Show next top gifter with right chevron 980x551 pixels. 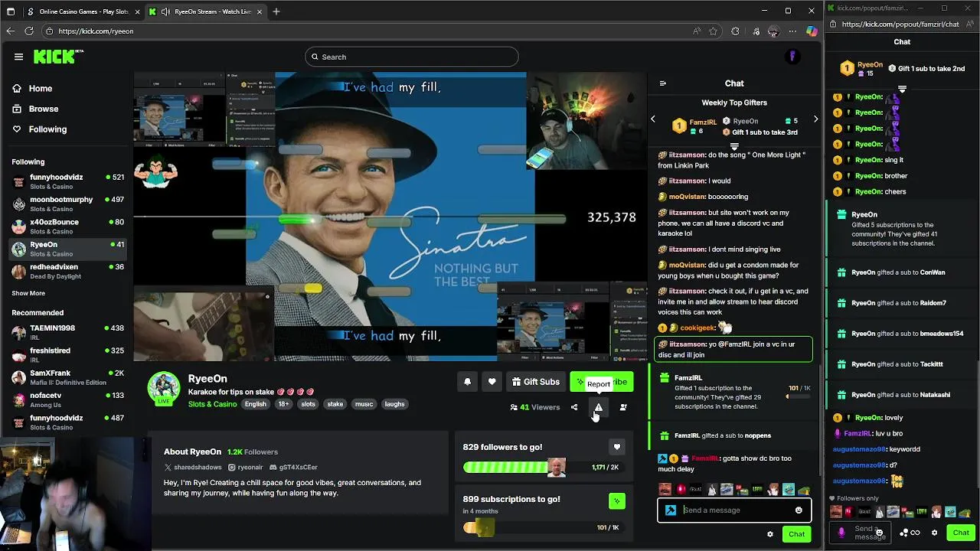pos(815,119)
